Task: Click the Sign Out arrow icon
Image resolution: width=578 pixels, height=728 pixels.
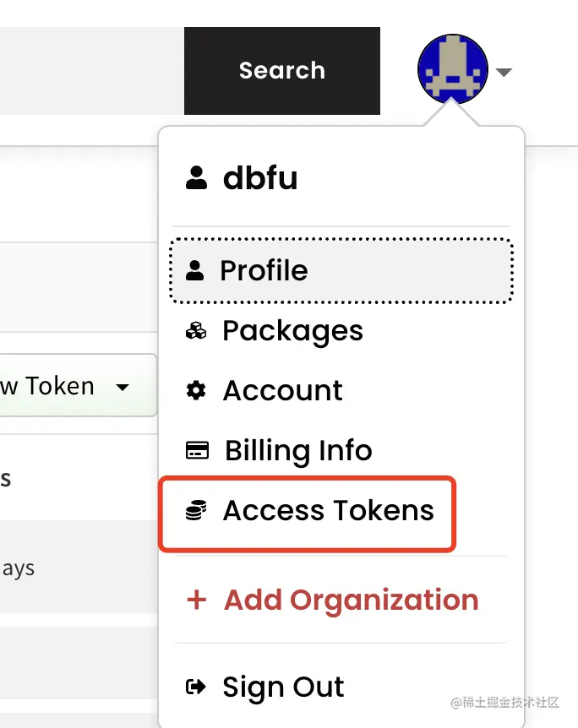Action: point(195,687)
